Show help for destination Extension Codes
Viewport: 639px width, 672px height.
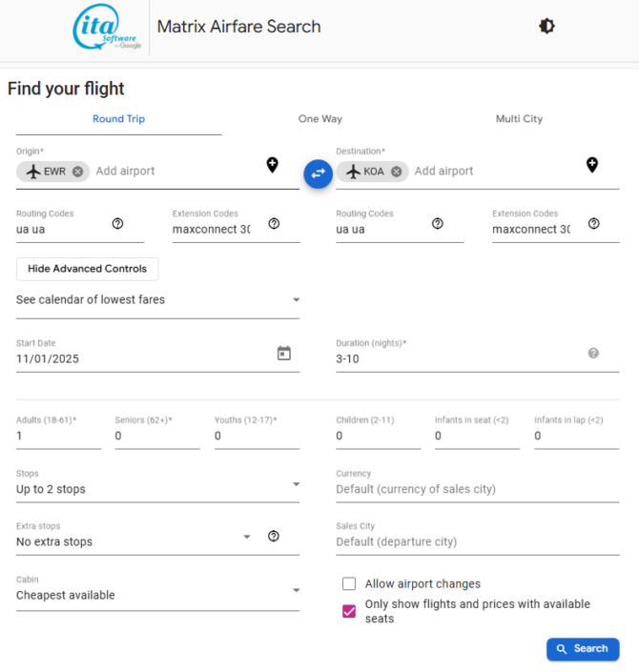point(593,224)
